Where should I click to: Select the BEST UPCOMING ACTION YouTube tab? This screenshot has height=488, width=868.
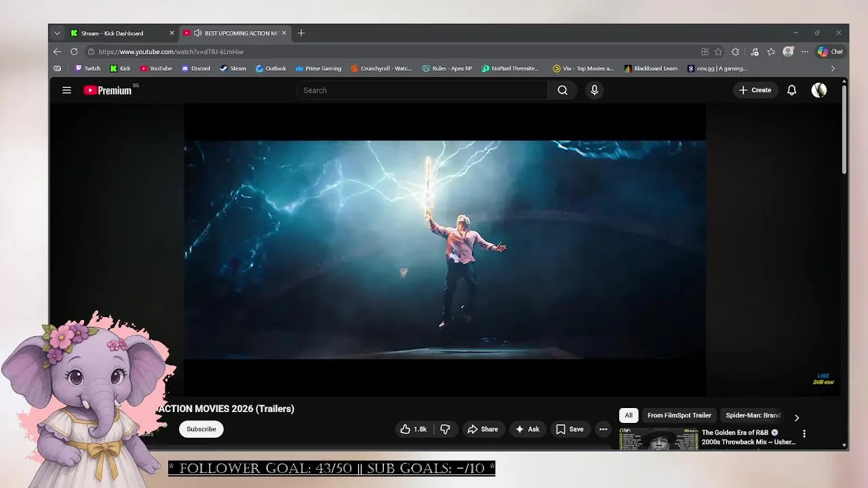click(x=236, y=33)
